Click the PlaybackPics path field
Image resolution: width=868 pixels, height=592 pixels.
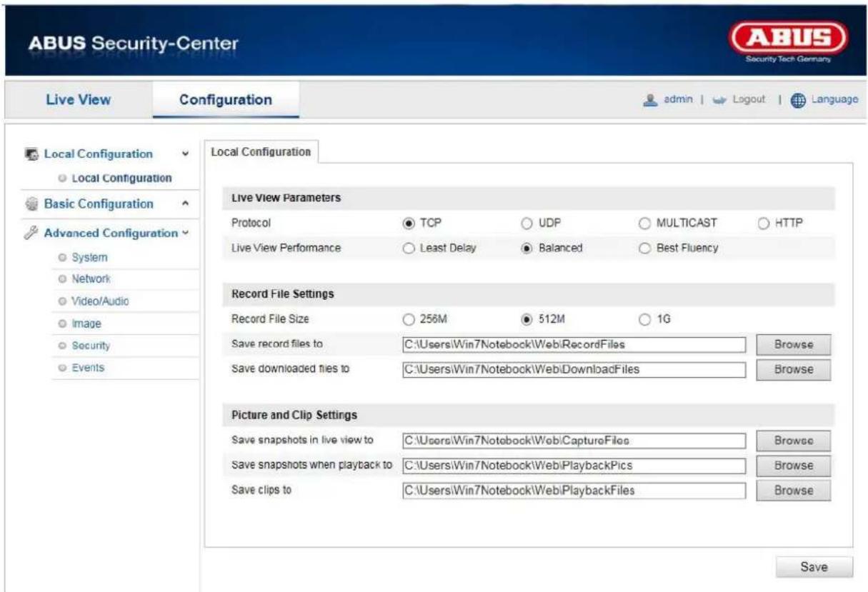tap(574, 466)
